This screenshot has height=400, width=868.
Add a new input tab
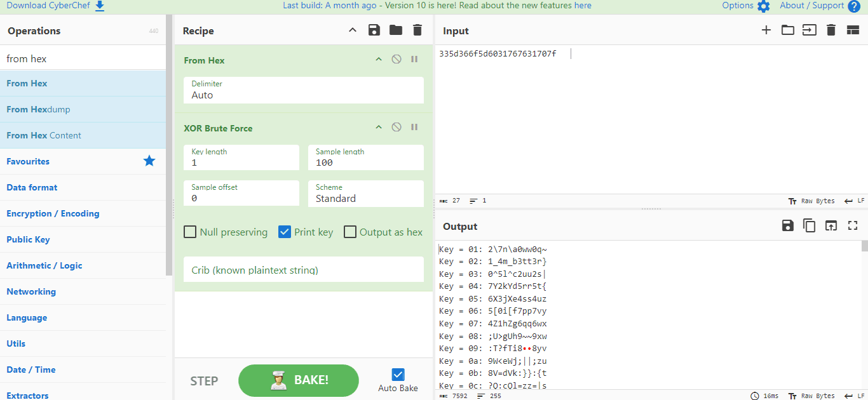pos(766,30)
